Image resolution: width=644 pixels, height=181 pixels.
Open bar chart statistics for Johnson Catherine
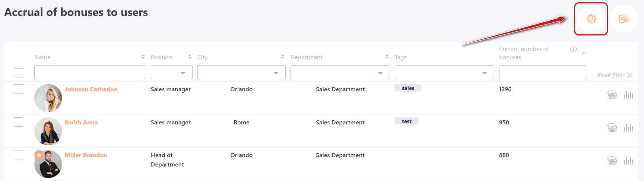pos(628,95)
